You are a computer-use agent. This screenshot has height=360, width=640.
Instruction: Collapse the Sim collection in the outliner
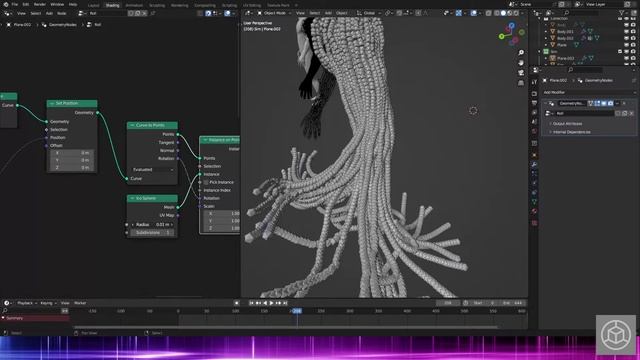[540, 52]
